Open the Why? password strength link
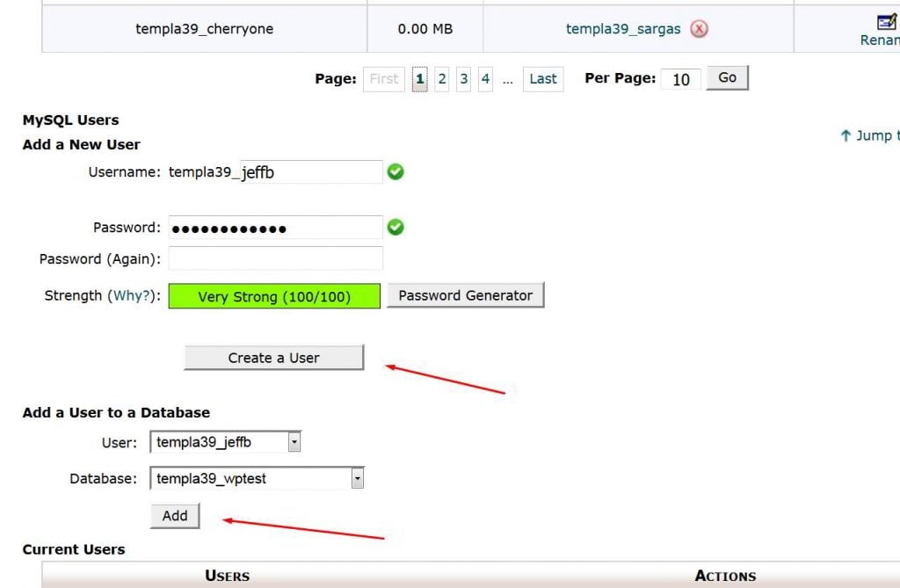This screenshot has height=588, width=900. tap(127, 296)
